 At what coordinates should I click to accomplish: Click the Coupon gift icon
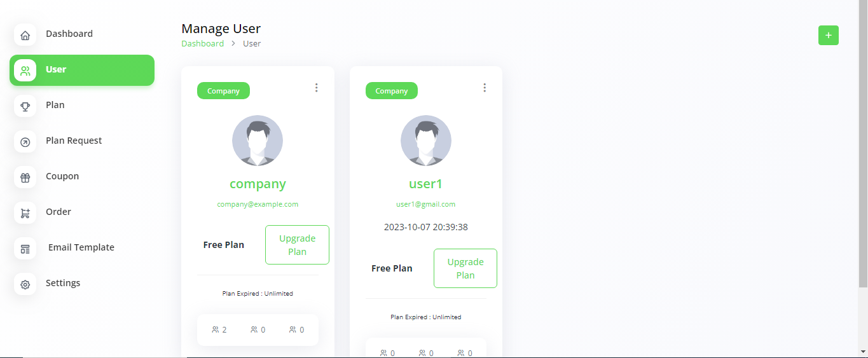tap(25, 177)
